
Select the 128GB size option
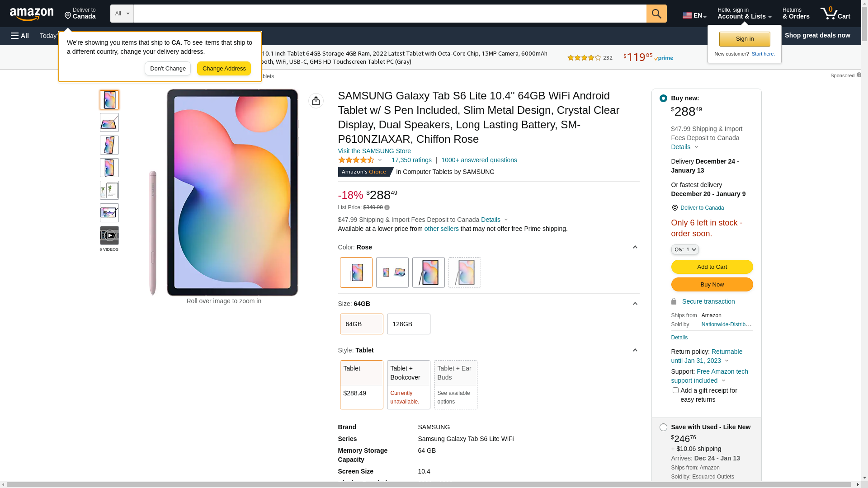[x=409, y=324]
